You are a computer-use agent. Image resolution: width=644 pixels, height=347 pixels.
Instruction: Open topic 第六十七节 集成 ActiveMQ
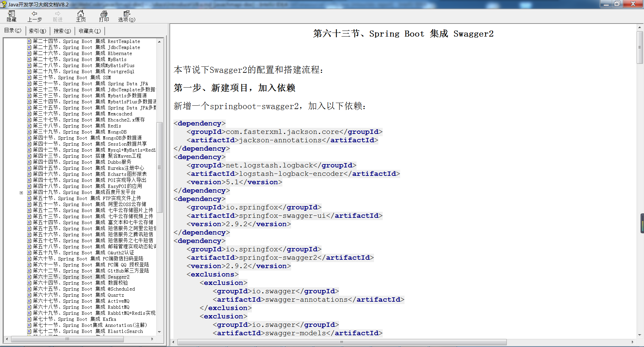pos(81,301)
